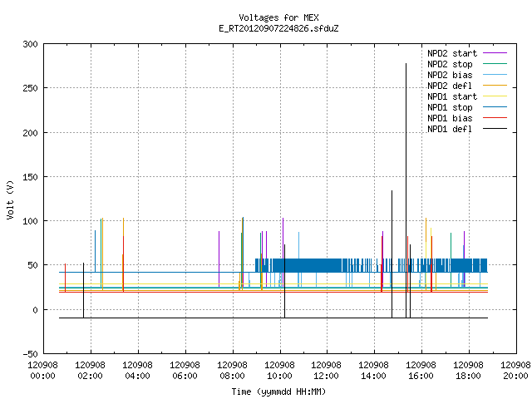Click the 00:00 x-axis tick label
The image size is (532, 399).
click(42, 376)
